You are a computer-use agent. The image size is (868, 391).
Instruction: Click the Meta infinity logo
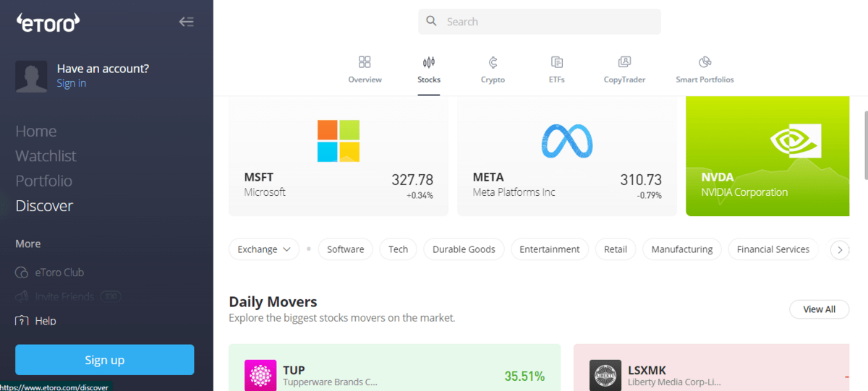[x=567, y=141]
